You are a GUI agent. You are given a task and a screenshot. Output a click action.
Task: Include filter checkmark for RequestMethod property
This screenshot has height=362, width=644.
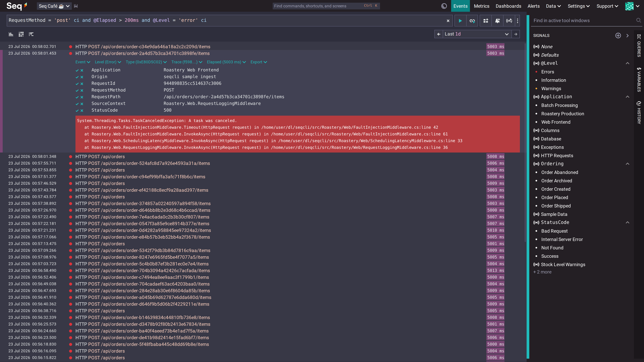[x=77, y=91]
